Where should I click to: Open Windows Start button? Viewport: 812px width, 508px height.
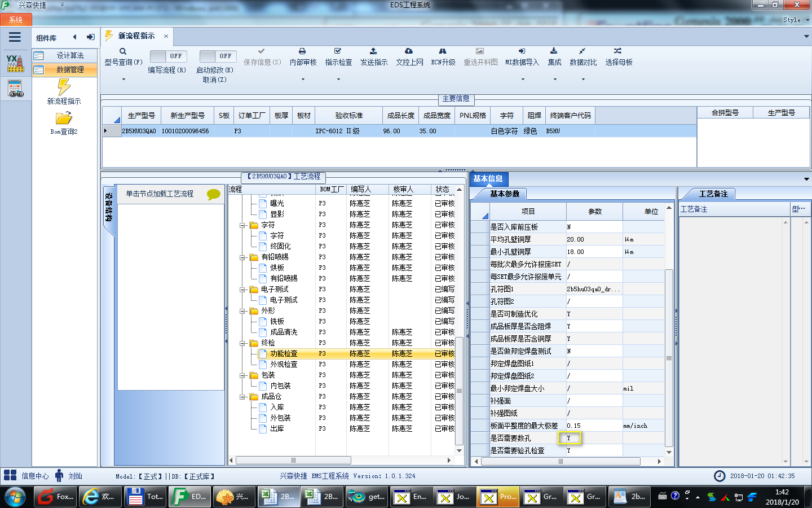(x=15, y=497)
